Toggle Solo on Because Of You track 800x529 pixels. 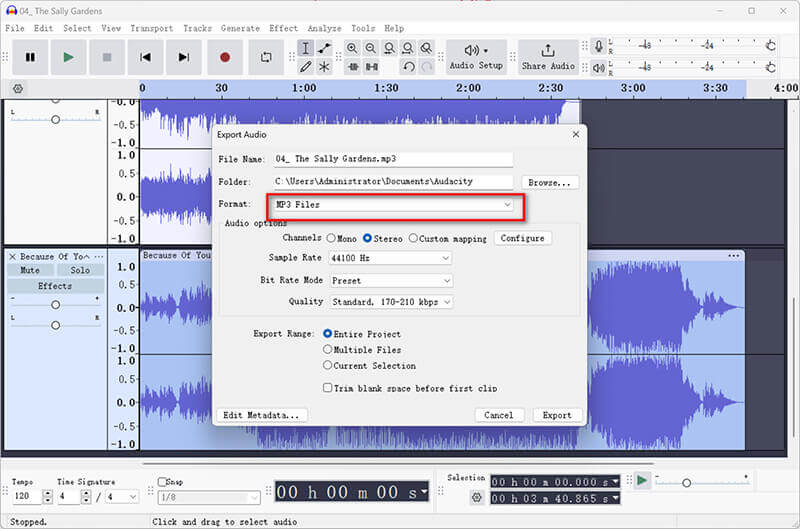[x=80, y=270]
